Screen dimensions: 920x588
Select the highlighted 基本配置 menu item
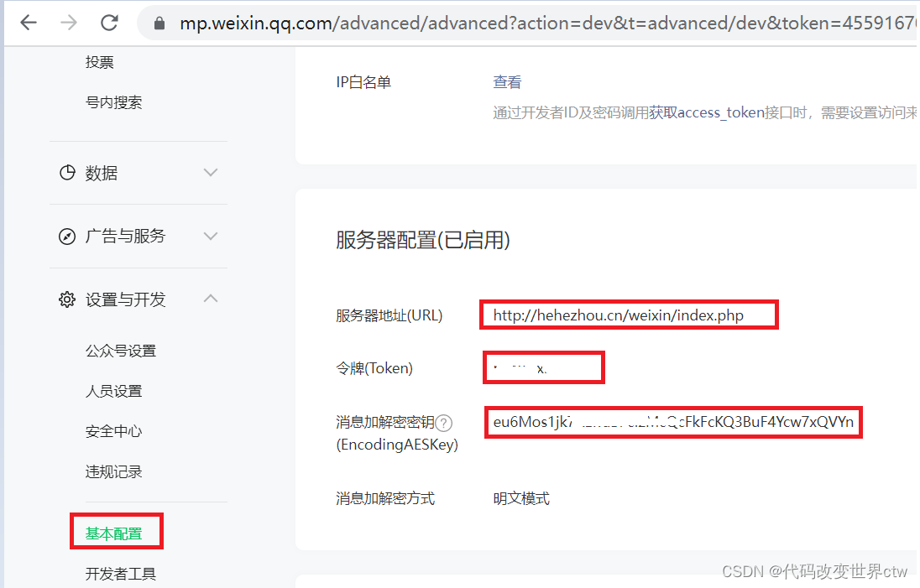(x=116, y=531)
